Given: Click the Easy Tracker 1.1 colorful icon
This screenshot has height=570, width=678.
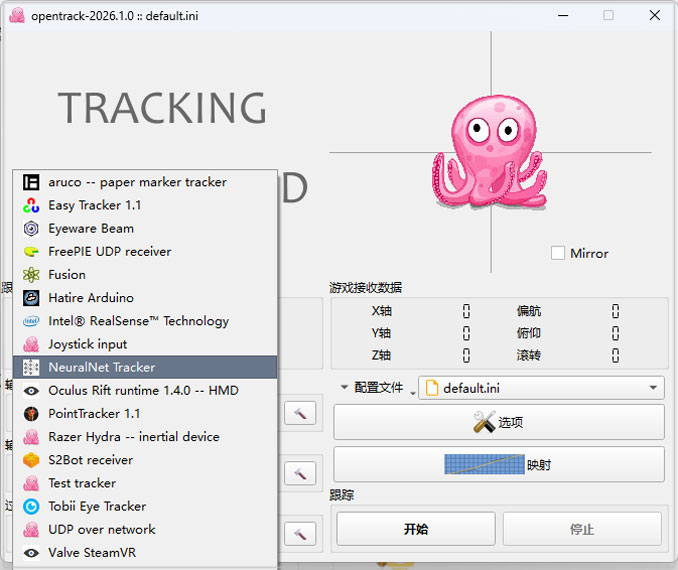Looking at the screenshot, I should (31, 205).
